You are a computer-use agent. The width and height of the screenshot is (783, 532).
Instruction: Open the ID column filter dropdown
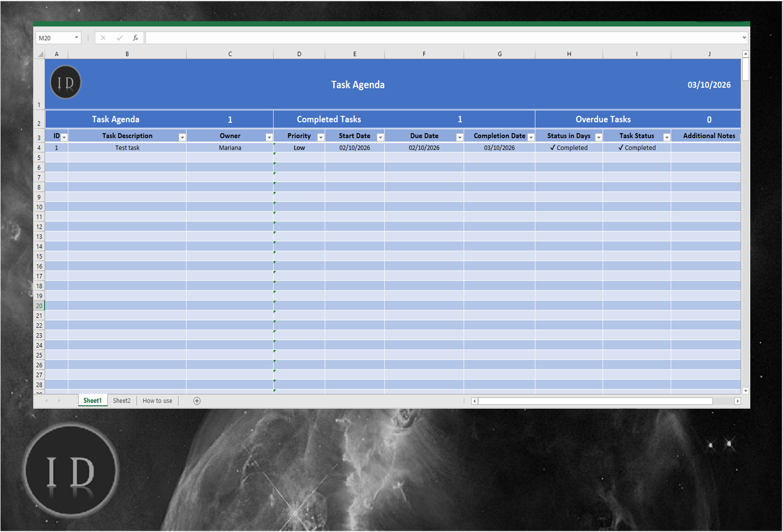(64, 137)
